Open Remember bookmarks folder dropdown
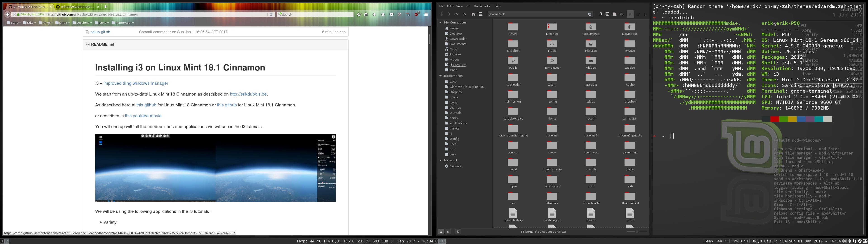Screen dimensions: 868x244 123,23
